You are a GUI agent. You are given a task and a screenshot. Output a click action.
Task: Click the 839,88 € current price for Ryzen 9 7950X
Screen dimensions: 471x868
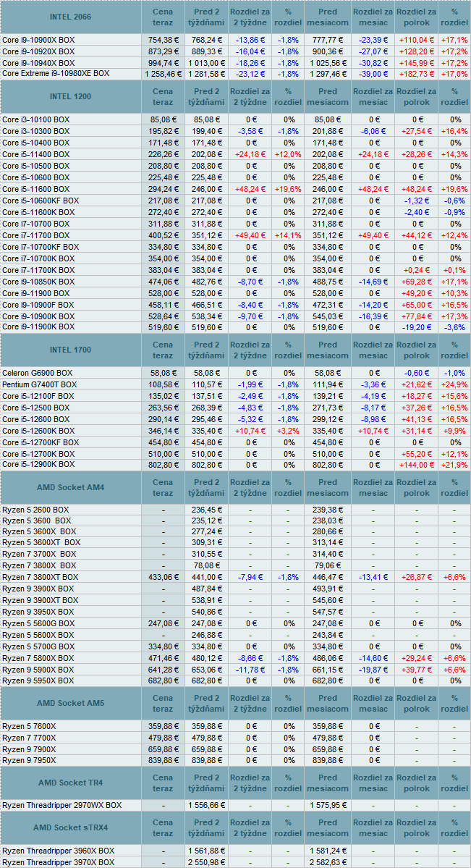click(x=163, y=761)
